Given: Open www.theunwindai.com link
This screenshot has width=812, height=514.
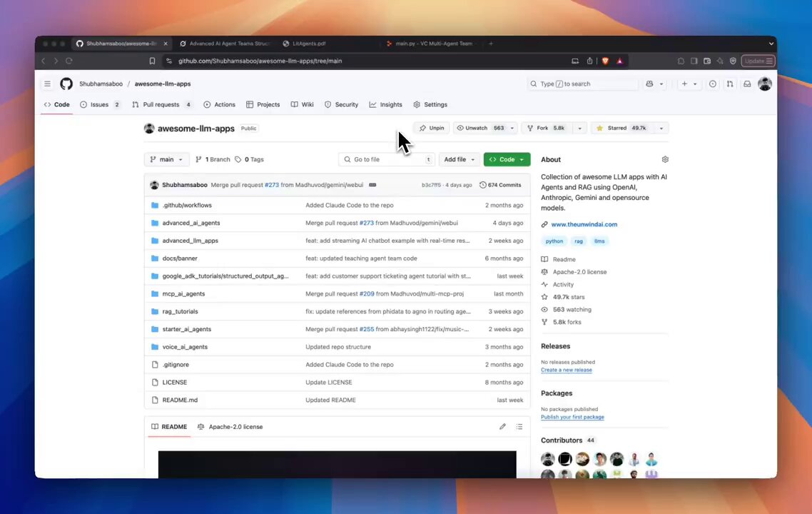Looking at the screenshot, I should pyautogui.click(x=584, y=224).
